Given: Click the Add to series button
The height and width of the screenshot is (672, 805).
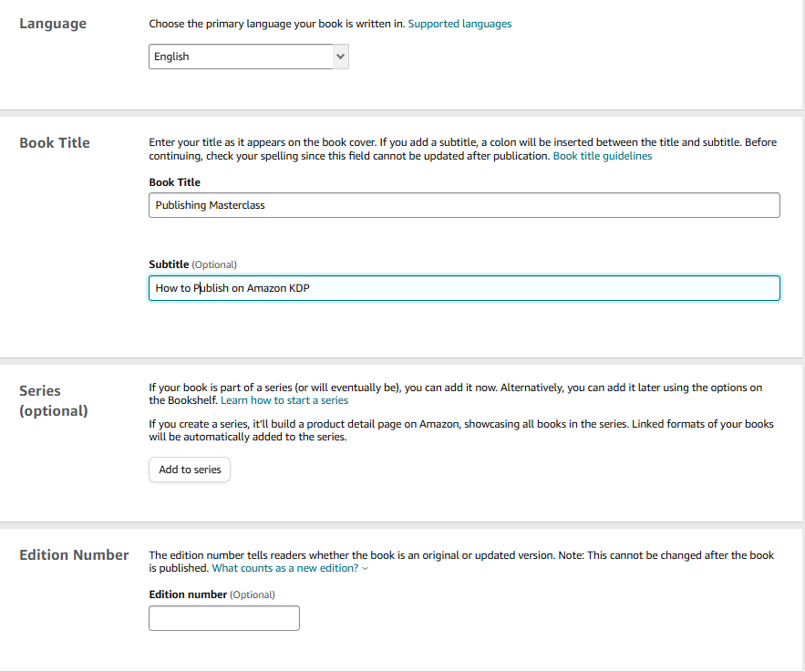Looking at the screenshot, I should point(190,470).
